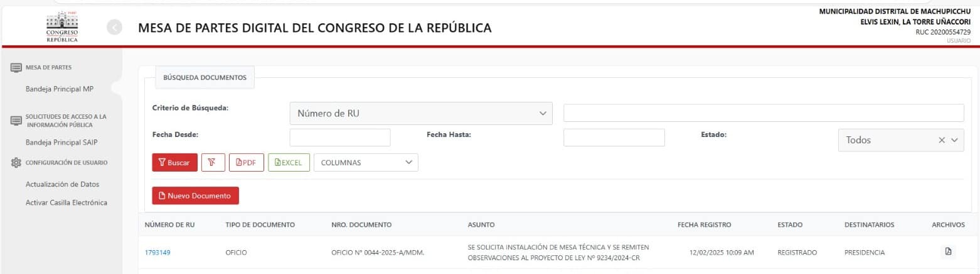Click the user name ELVIS LEXIN, LA TORRE UÑACCORI
The height and width of the screenshot is (274, 980).
pos(915,22)
